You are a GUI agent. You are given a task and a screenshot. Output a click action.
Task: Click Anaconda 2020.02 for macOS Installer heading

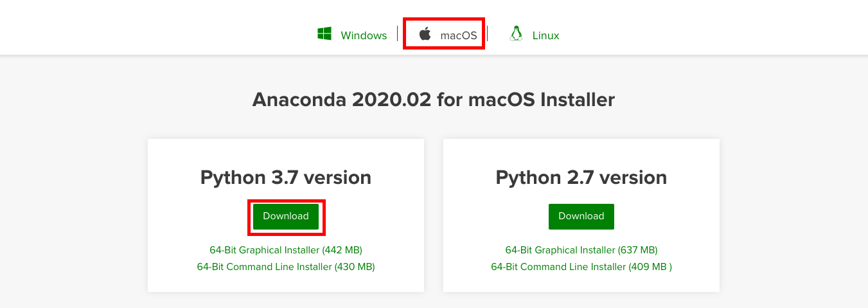pyautogui.click(x=434, y=100)
